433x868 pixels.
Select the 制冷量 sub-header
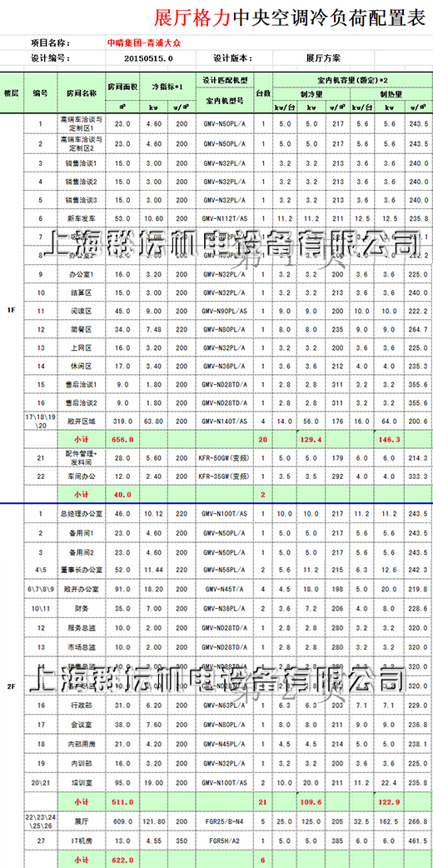tap(311, 94)
